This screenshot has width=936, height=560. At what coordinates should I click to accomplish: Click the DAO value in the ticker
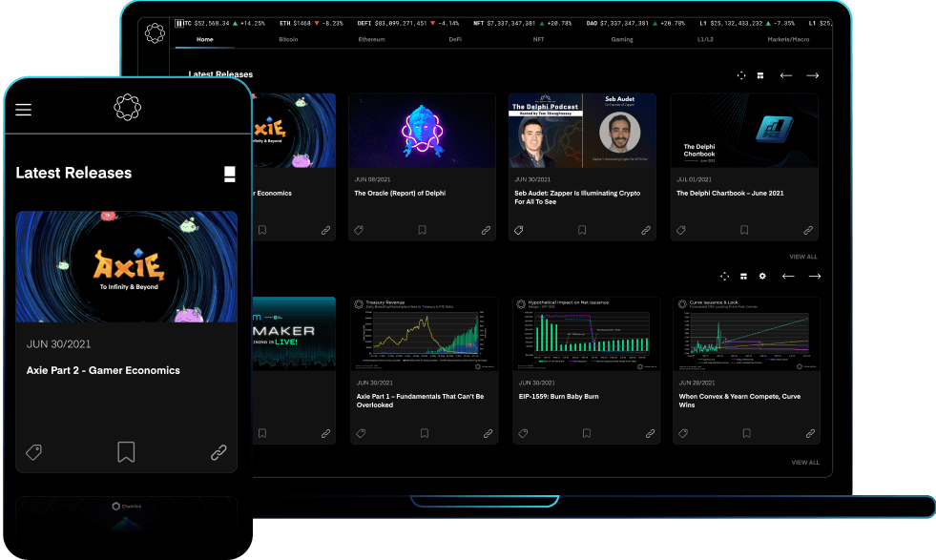pos(635,24)
